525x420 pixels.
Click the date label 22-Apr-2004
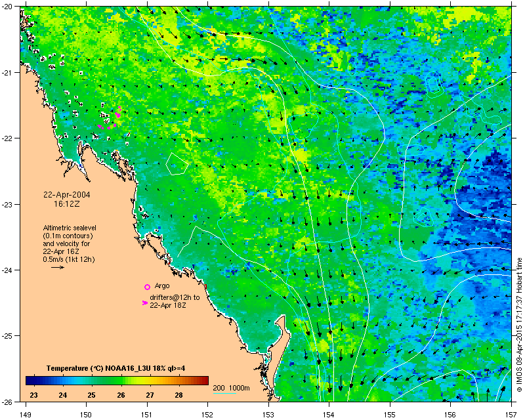pos(67,195)
